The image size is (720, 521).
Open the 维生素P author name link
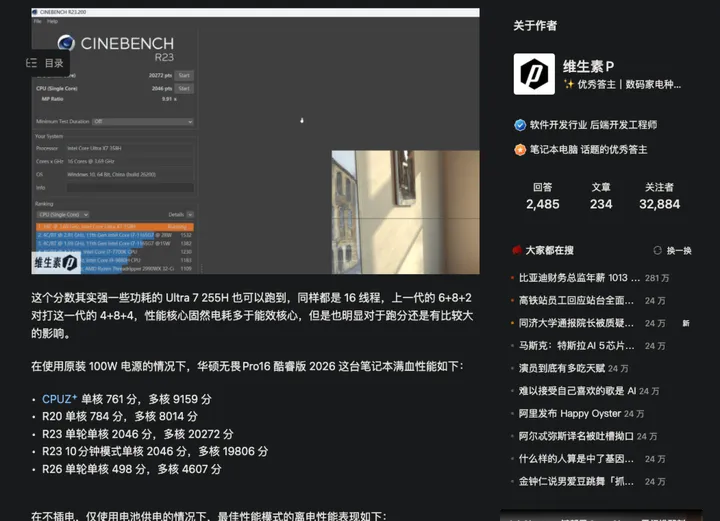click(x=588, y=67)
